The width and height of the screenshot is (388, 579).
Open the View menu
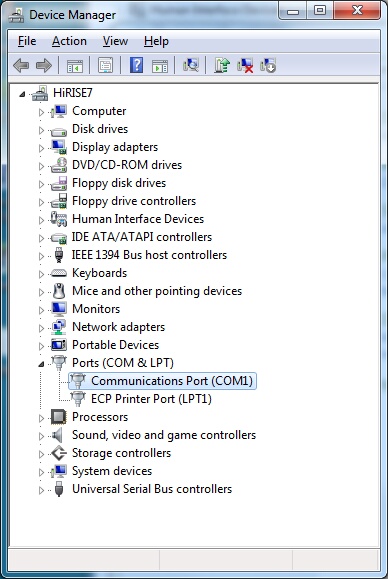115,41
